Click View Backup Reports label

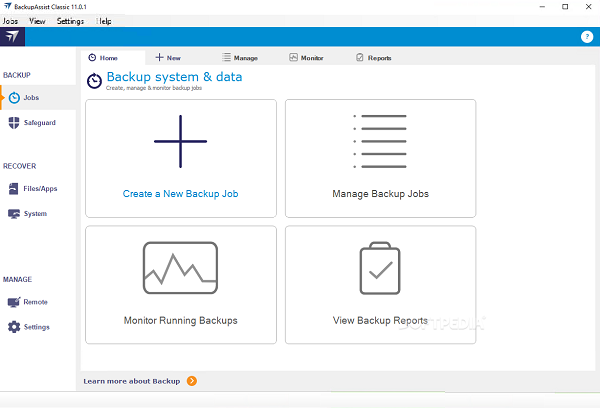pyautogui.click(x=380, y=320)
